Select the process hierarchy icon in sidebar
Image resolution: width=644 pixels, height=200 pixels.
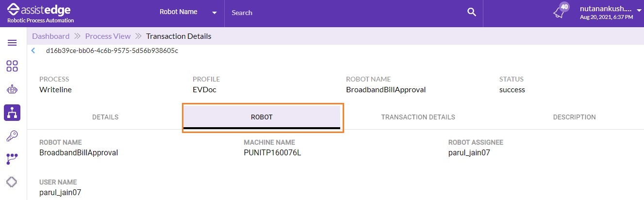(12, 113)
